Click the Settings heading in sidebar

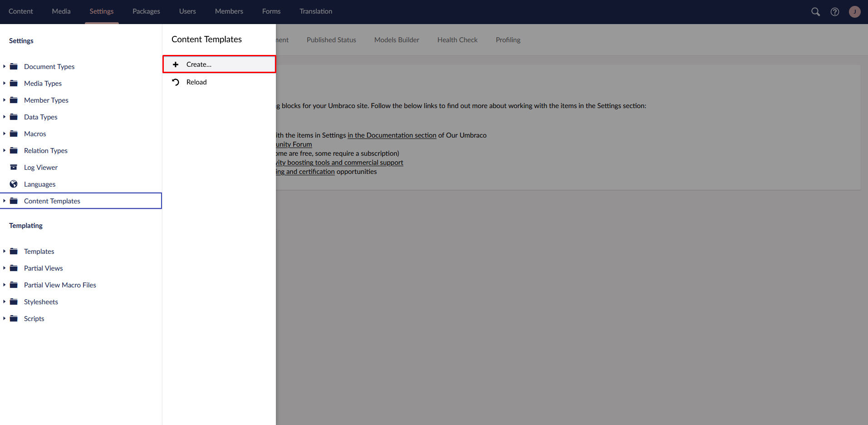pyautogui.click(x=21, y=41)
